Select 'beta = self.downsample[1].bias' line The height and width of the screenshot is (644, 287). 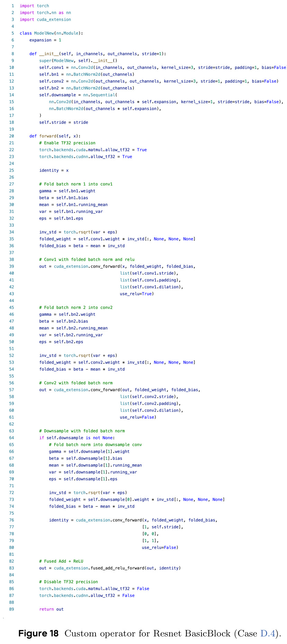coord(86,459)
